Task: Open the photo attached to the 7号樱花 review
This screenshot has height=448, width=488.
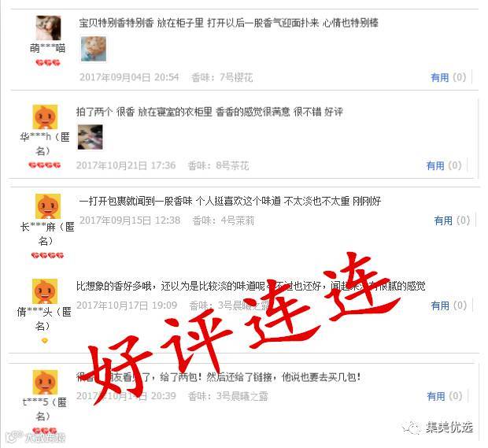Action: click(94, 49)
